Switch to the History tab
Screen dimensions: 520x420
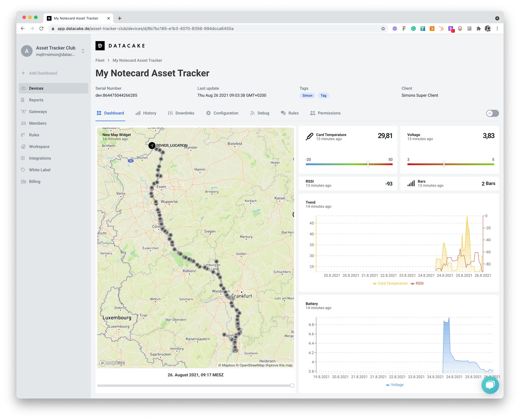146,113
